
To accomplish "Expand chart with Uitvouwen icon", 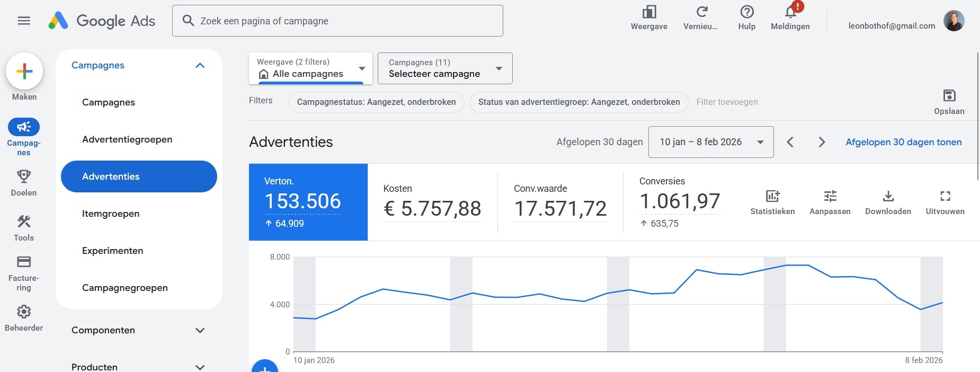I will (x=945, y=196).
